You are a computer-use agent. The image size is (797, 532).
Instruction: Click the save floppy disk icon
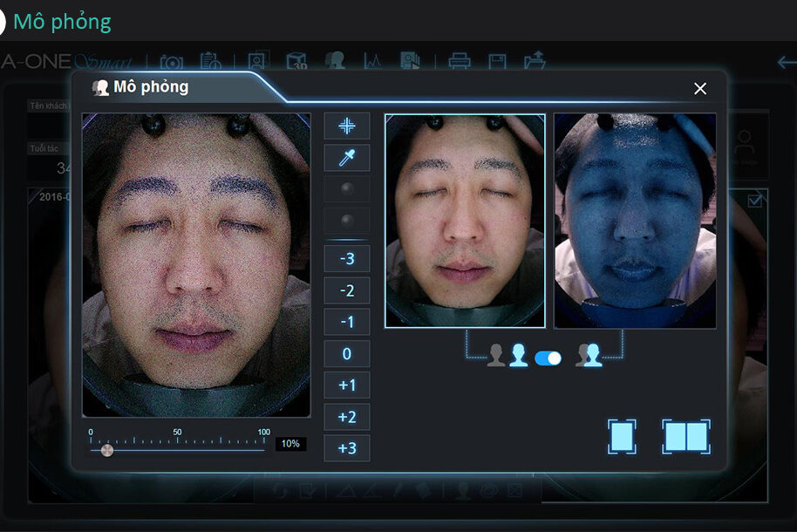pos(497,62)
